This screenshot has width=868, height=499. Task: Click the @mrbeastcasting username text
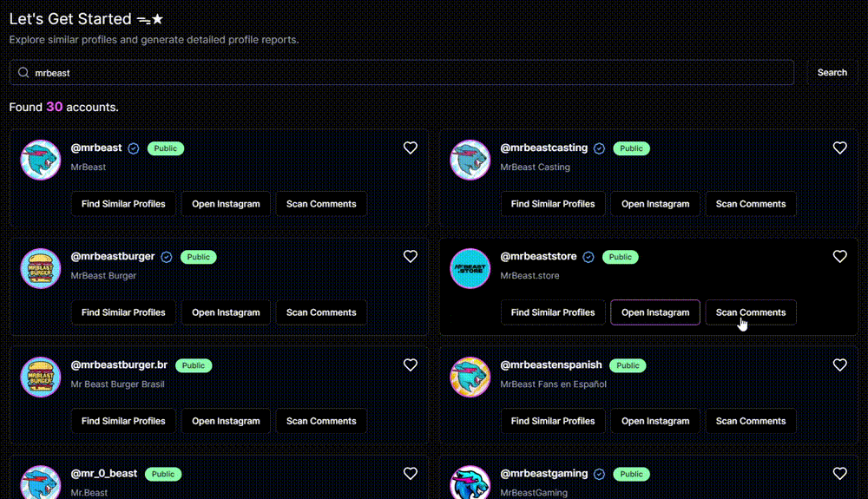click(543, 148)
